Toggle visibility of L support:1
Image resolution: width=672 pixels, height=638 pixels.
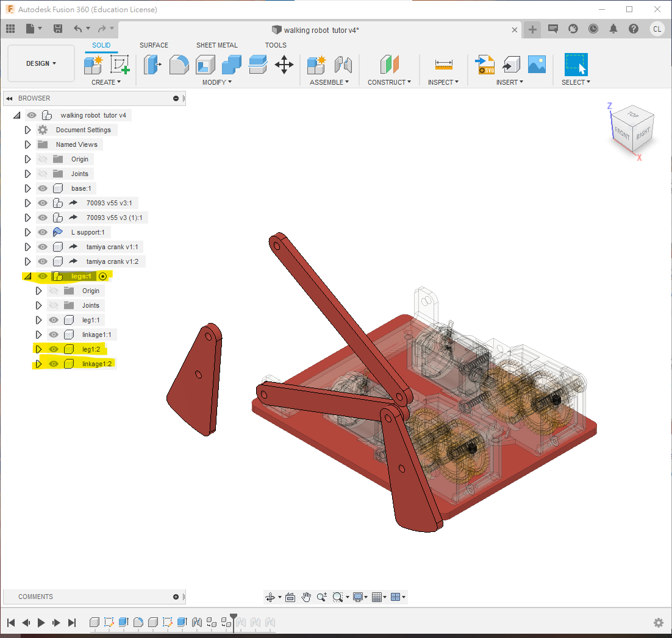(x=43, y=232)
